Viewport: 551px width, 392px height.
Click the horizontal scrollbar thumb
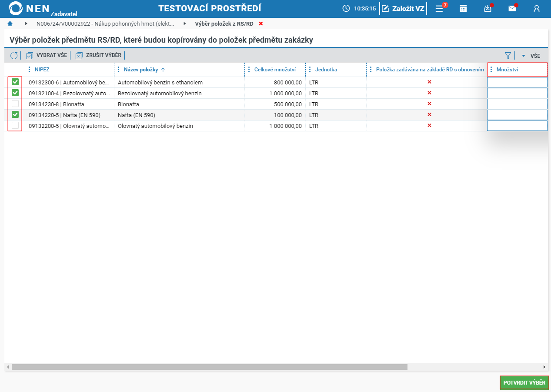click(210, 367)
